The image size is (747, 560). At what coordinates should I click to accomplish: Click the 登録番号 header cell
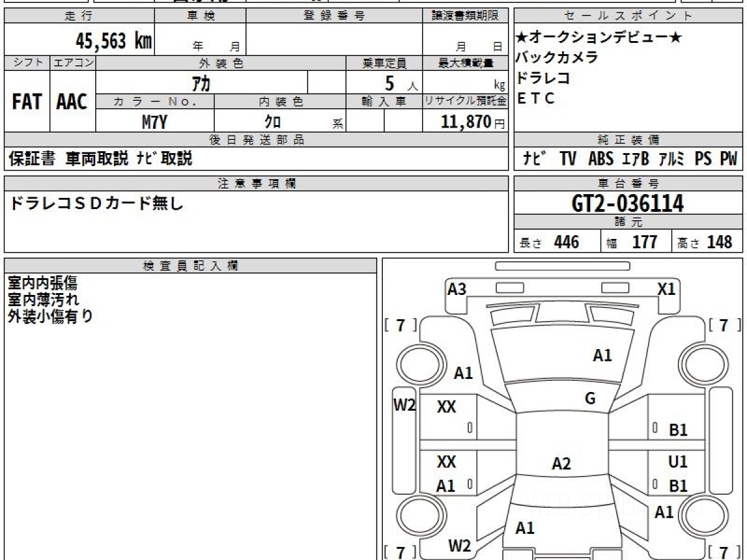point(334,17)
